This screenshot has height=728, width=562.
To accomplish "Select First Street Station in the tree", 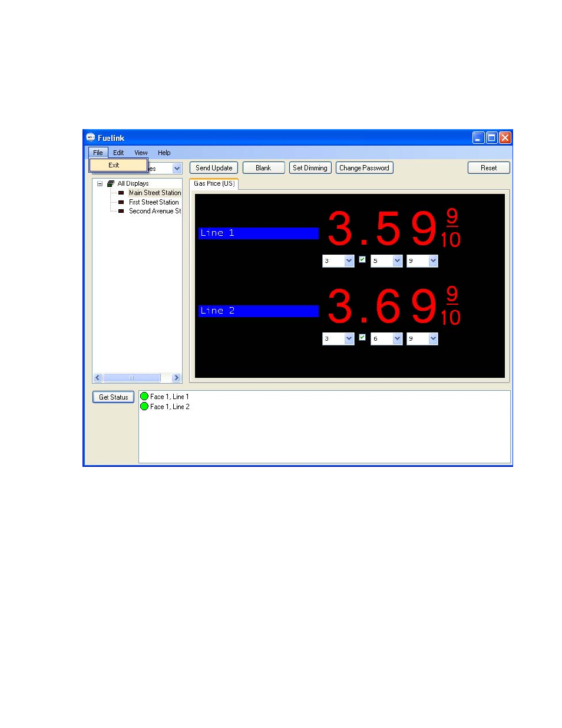I will pyautogui.click(x=154, y=202).
